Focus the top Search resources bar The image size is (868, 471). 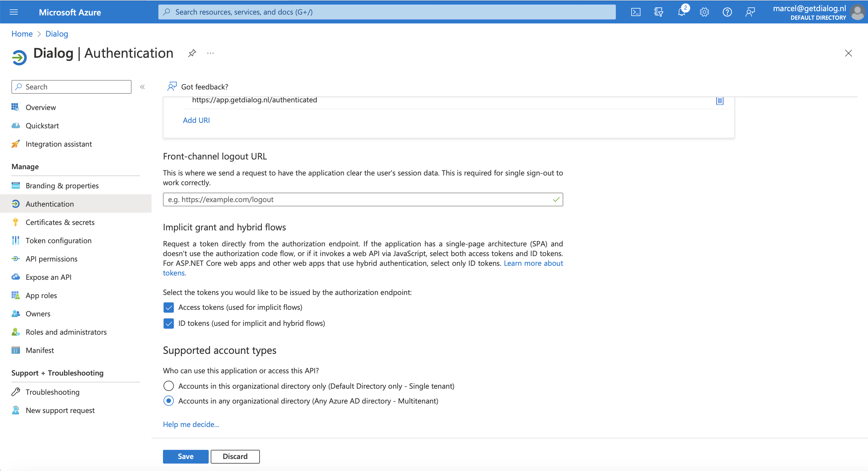tap(387, 12)
